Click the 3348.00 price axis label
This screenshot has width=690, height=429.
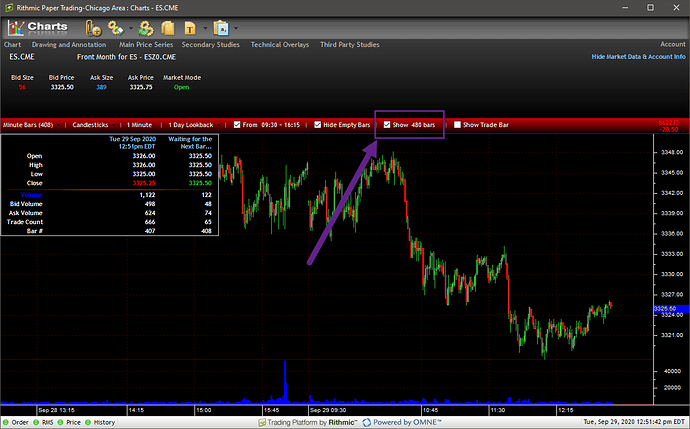click(x=672, y=152)
